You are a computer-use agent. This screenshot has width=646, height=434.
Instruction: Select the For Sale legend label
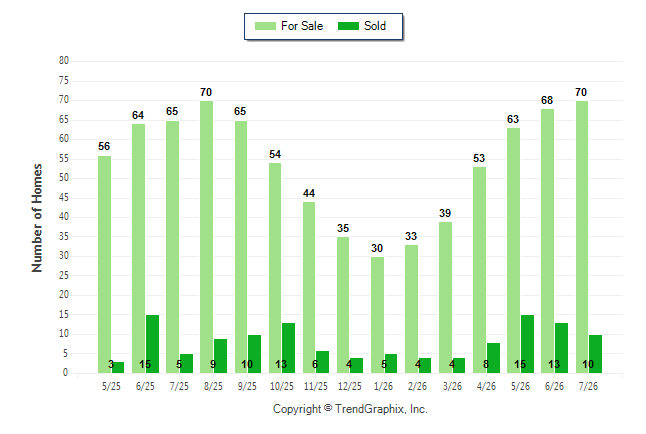[302, 26]
